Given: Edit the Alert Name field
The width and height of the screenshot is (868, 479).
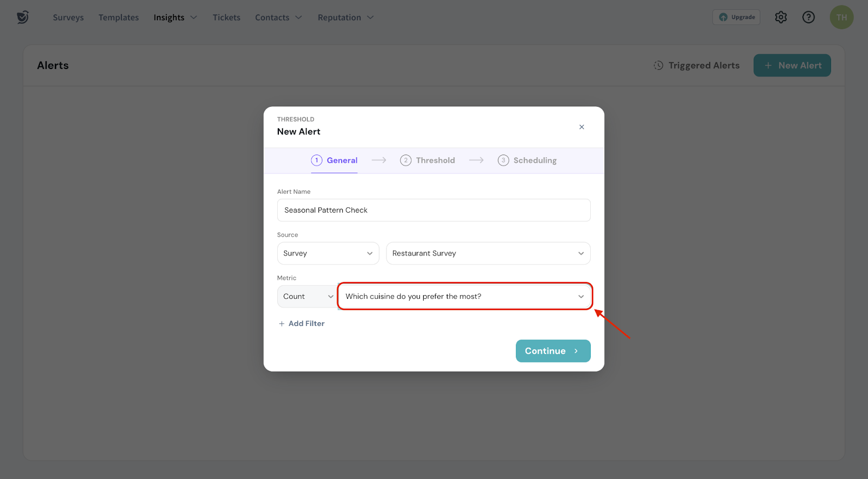Looking at the screenshot, I should coord(433,210).
